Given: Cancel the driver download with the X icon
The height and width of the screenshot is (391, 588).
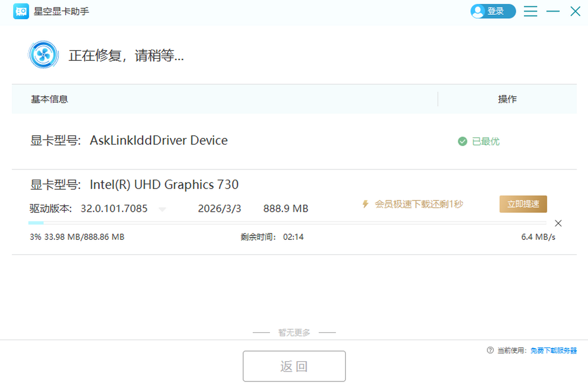Looking at the screenshot, I should (558, 224).
